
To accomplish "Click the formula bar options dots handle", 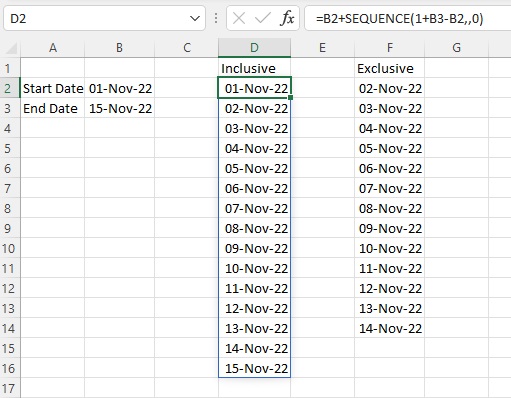I will (216, 18).
